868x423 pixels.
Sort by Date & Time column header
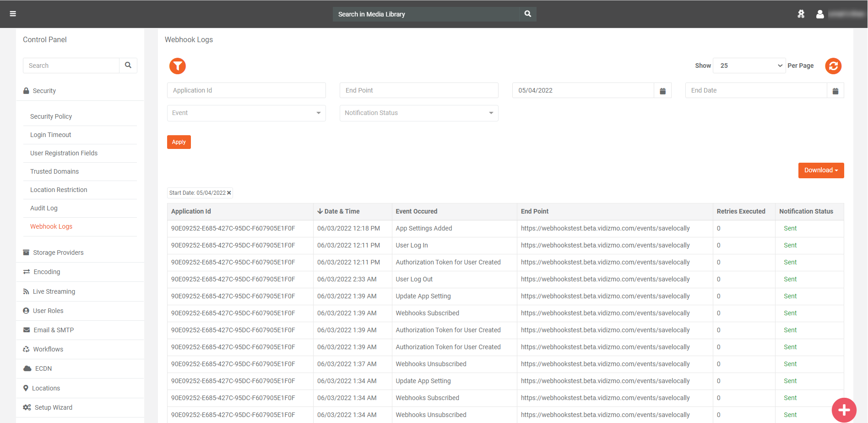pyautogui.click(x=342, y=211)
